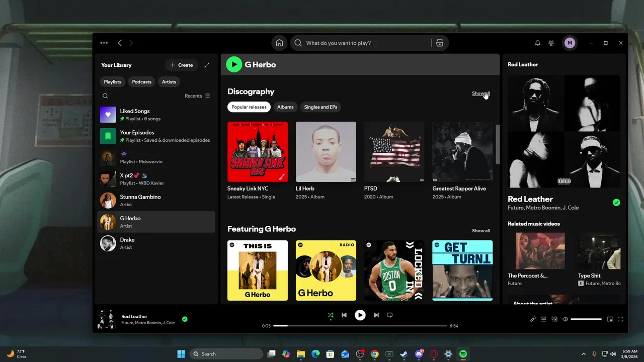This screenshot has height=362, width=644.
Task: Open Google Chrome from the taskbar
Action: click(374, 354)
